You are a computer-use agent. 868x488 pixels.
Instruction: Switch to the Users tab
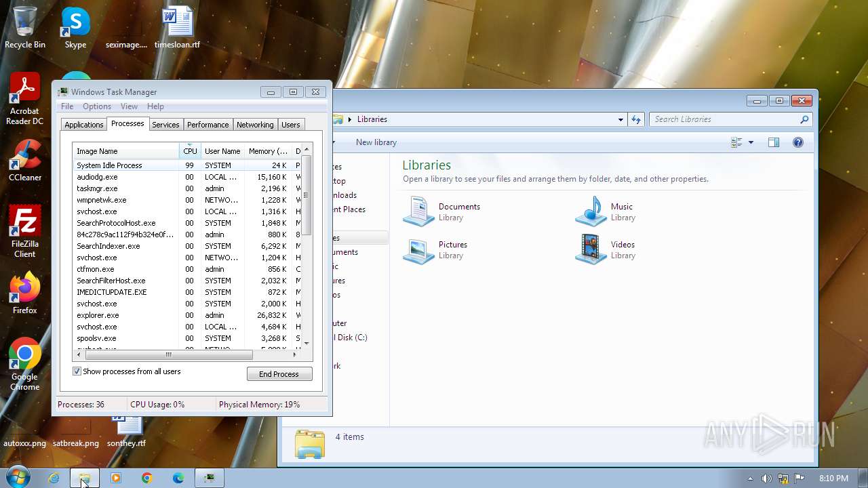[291, 125]
